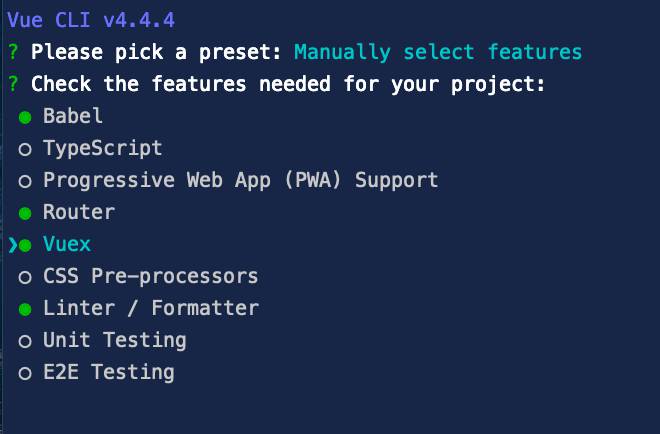Enable the Progressive Web App circle

click(x=25, y=181)
